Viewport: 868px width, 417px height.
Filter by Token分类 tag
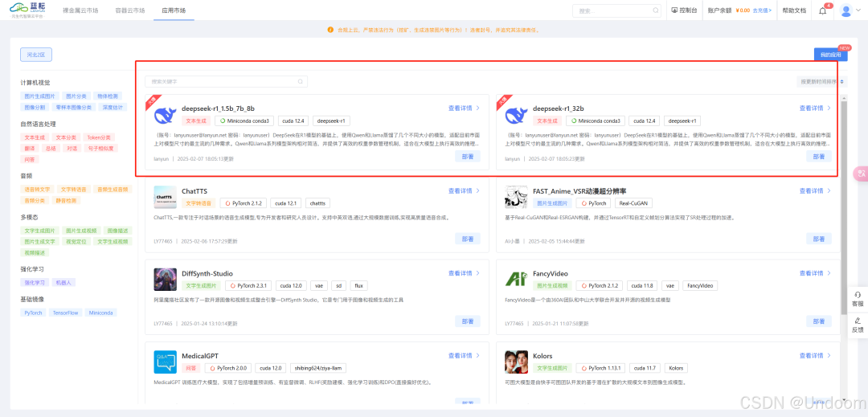pyautogui.click(x=99, y=137)
